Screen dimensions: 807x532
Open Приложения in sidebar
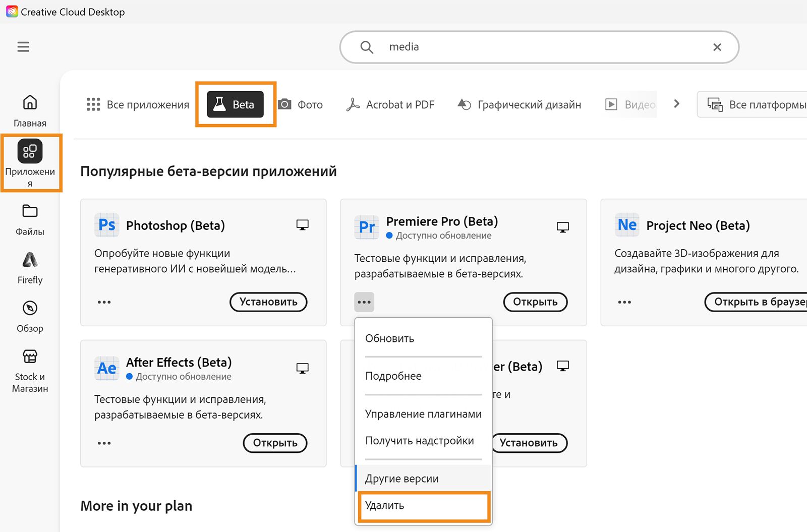click(30, 163)
